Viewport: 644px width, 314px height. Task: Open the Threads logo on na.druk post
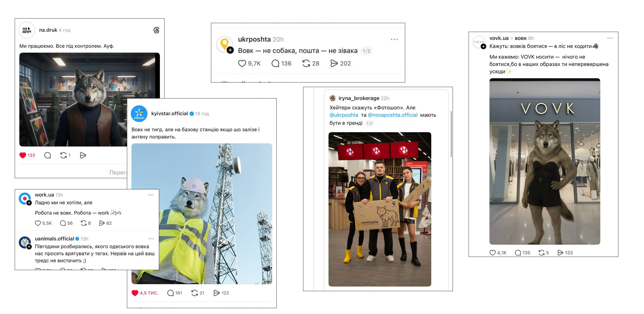tap(157, 30)
